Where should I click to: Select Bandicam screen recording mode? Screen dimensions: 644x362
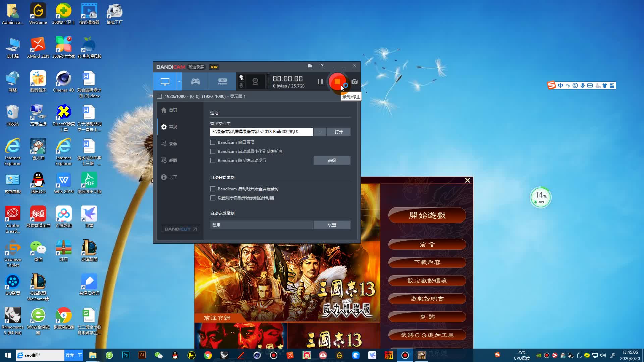tap(165, 81)
